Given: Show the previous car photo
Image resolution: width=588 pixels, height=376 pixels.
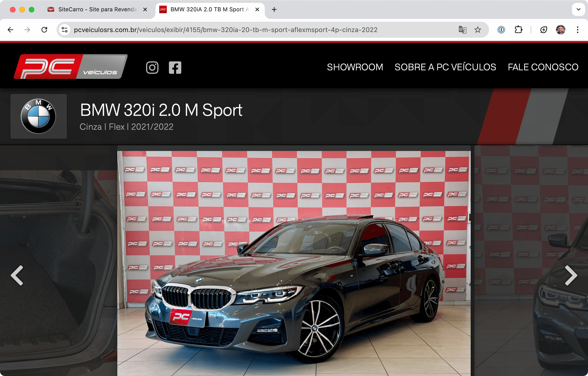Looking at the screenshot, I should [17, 276].
